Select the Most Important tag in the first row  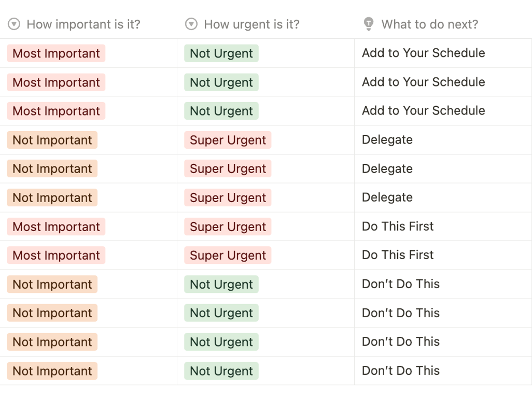(x=56, y=53)
